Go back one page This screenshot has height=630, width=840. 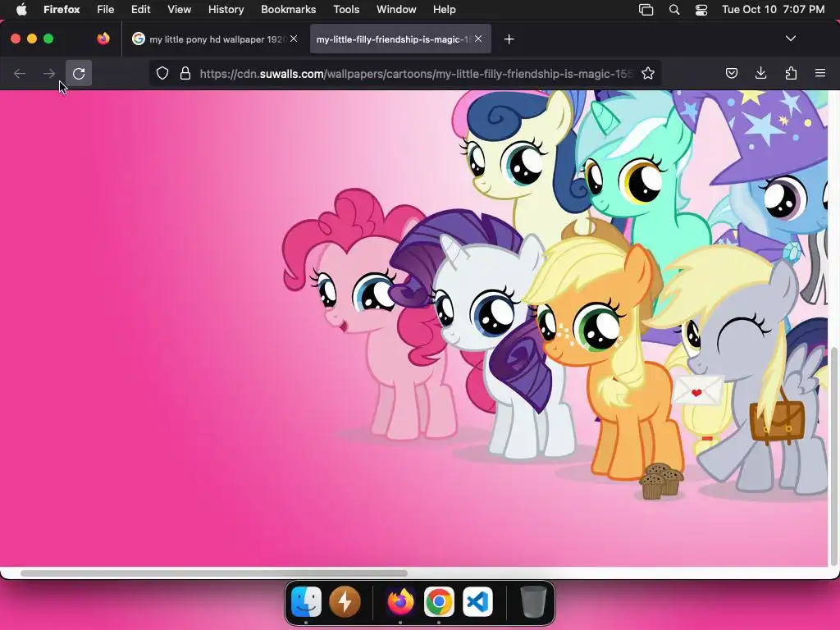[x=20, y=73]
